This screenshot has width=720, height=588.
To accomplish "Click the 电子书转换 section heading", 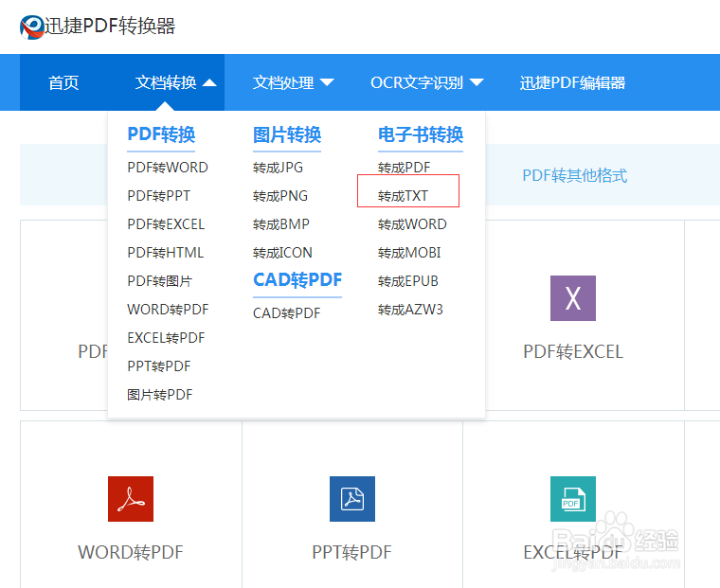I will pyautogui.click(x=421, y=134).
